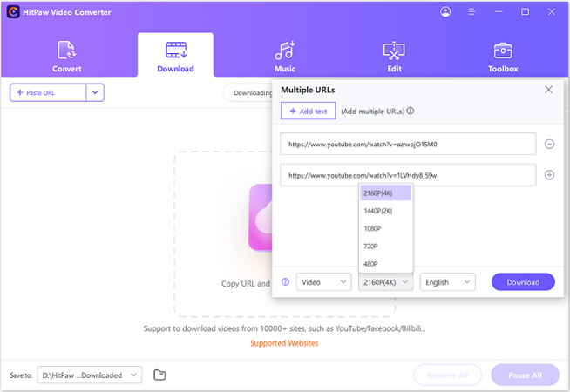This screenshot has height=392, width=570.
Task: Click the plus icon in Paste URL
Action: tap(20, 92)
